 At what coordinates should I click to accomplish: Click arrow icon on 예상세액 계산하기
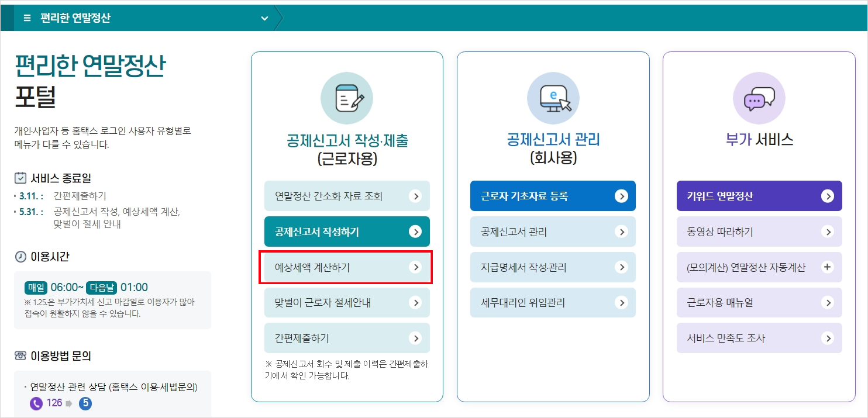pyautogui.click(x=415, y=267)
